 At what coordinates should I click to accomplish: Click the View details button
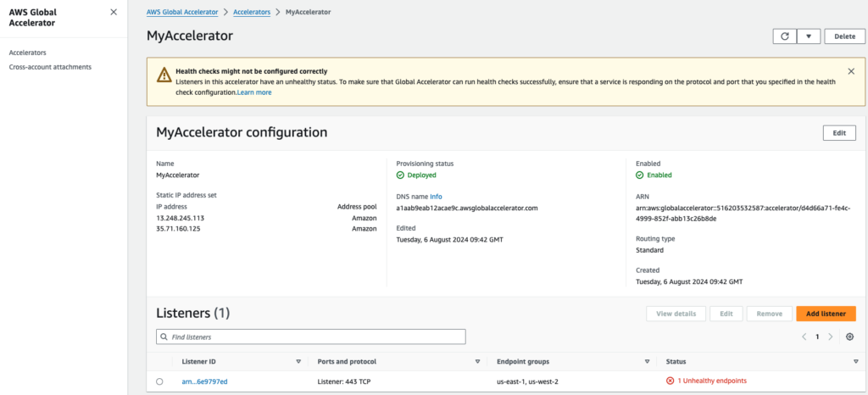click(x=676, y=314)
